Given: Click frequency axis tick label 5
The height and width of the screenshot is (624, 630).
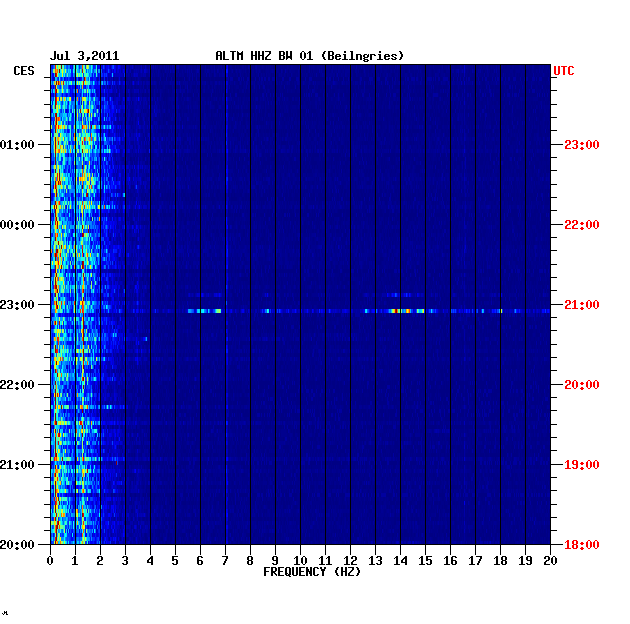Looking at the screenshot, I should click(x=175, y=561).
